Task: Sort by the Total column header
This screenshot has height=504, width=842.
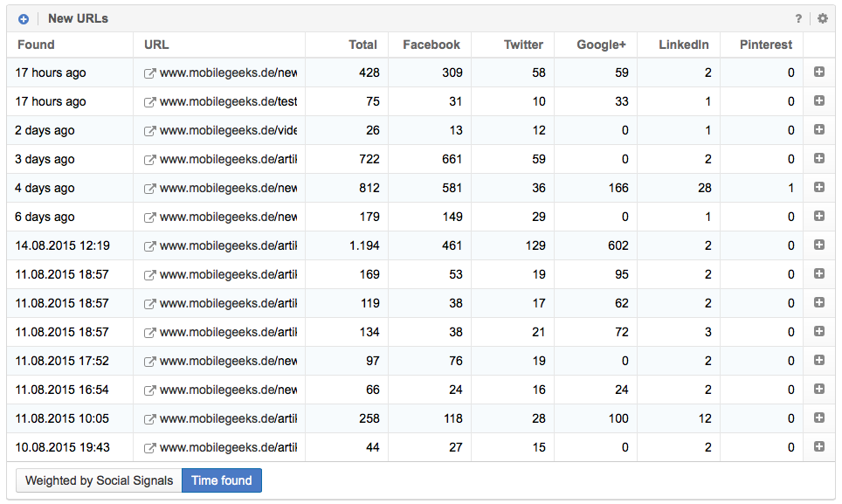Action: (x=362, y=45)
